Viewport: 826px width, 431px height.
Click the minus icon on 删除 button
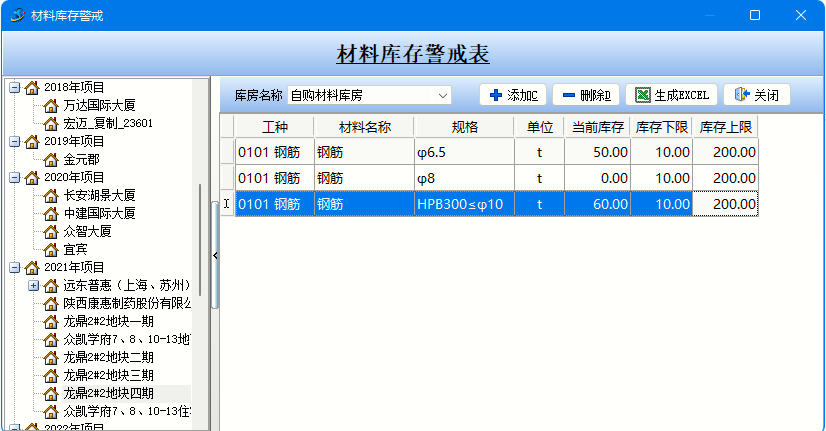pos(568,95)
